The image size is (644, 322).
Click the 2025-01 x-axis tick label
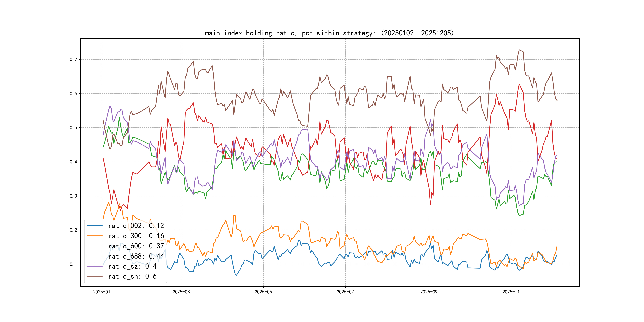pos(102,292)
